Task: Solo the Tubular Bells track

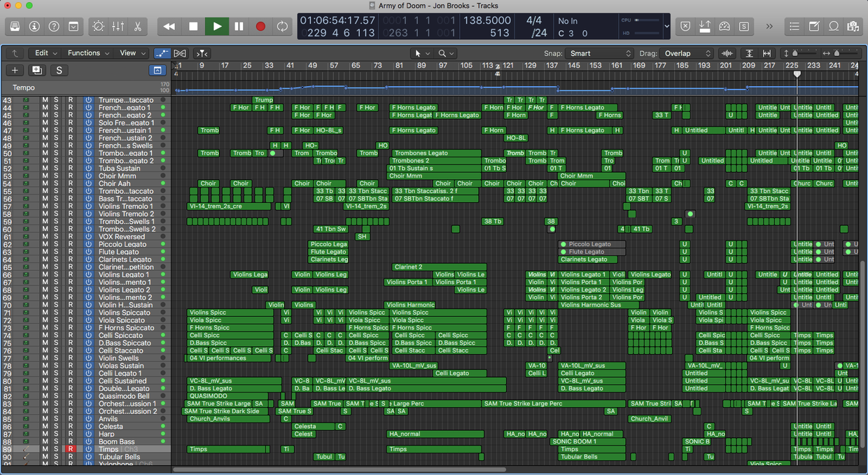Action: coord(56,457)
